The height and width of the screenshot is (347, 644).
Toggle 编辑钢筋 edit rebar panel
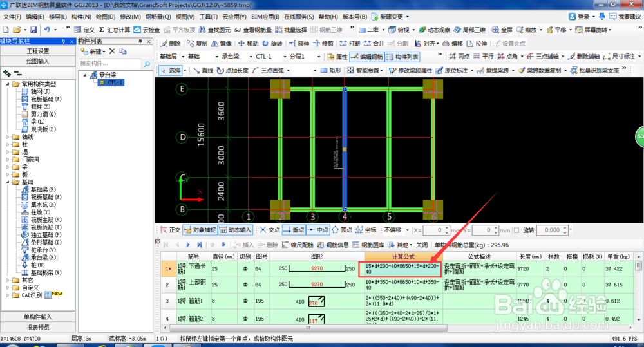tap(367, 57)
